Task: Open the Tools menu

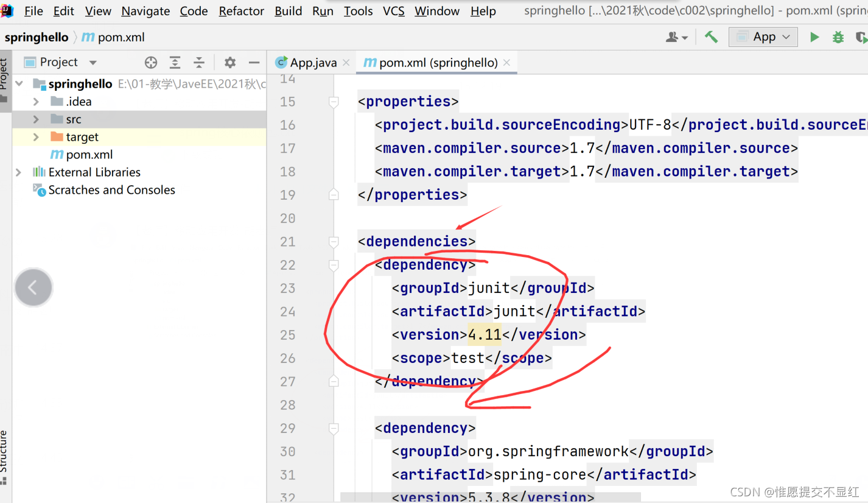Action: pyautogui.click(x=358, y=11)
